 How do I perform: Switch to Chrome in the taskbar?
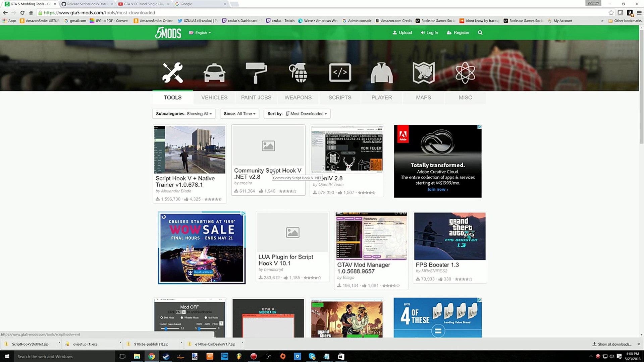[152, 356]
